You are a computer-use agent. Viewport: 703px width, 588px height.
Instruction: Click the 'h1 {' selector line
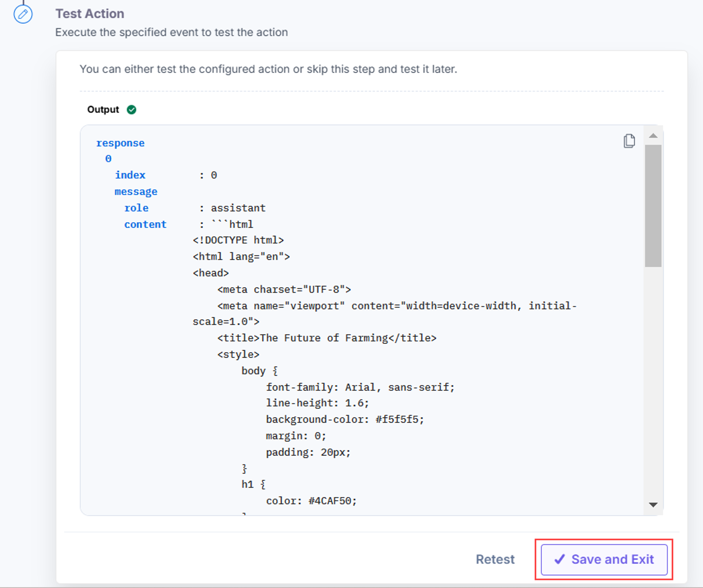pos(253,484)
